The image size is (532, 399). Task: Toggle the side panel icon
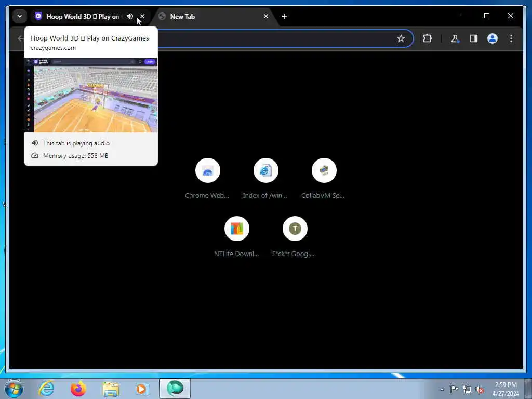tap(474, 38)
